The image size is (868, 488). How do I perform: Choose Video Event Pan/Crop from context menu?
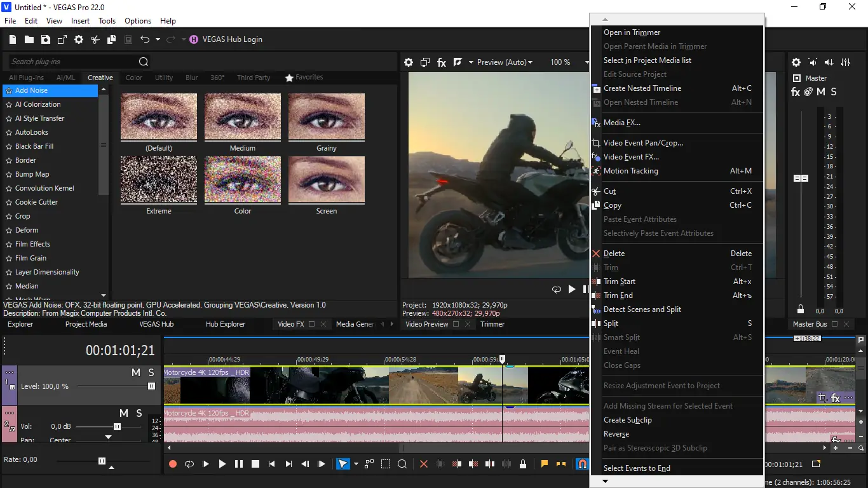[643, 143]
